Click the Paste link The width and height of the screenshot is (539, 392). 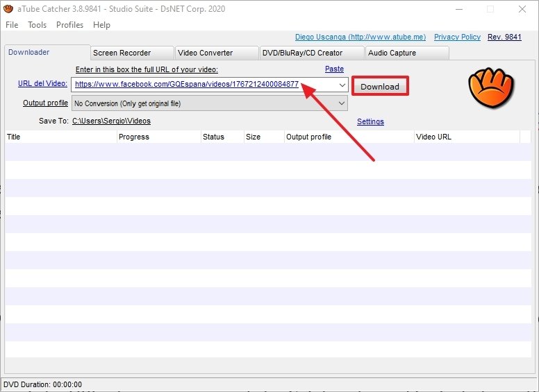(x=335, y=69)
